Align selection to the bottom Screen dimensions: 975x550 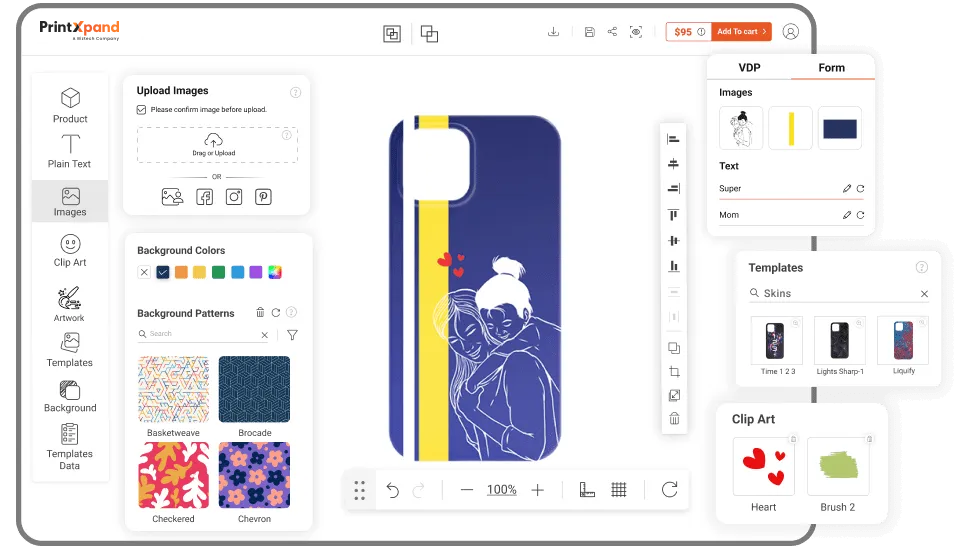[x=673, y=266]
